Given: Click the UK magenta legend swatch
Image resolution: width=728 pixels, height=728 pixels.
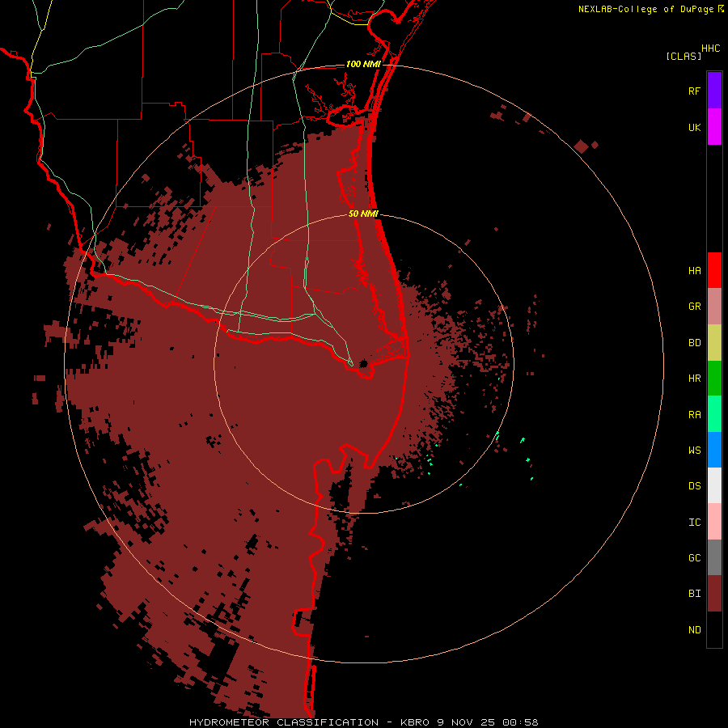Looking at the screenshot, I should 714,127.
